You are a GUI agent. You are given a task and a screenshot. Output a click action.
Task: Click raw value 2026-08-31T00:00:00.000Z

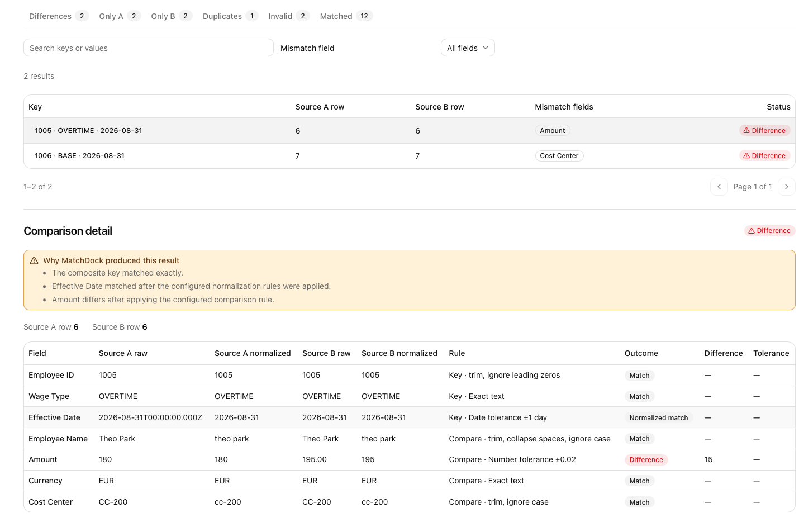[x=150, y=417]
